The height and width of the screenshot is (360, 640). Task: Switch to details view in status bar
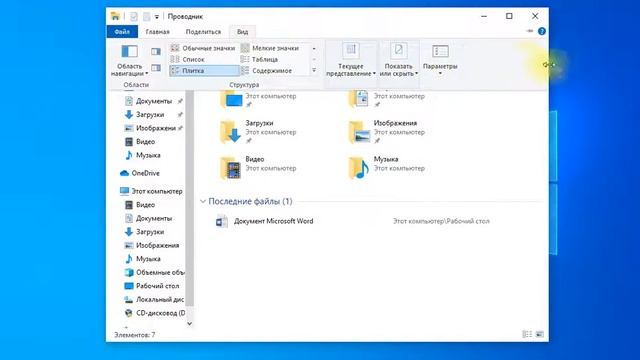[x=527, y=334]
